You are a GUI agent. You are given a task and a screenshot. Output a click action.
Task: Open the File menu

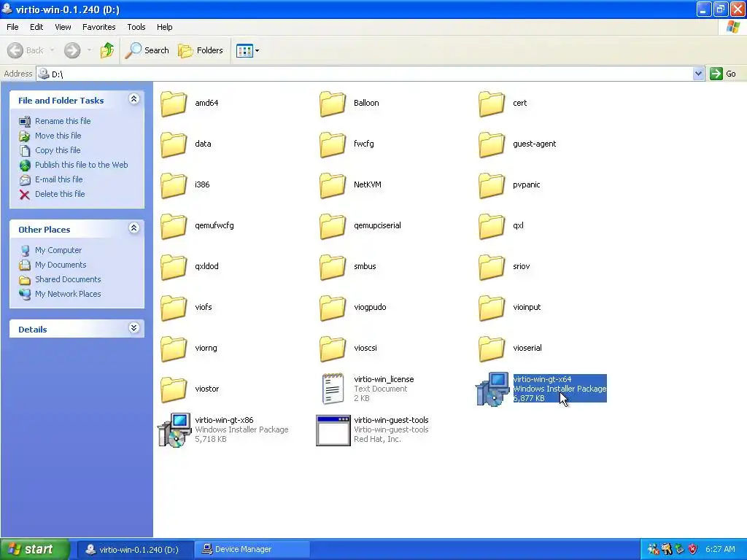[12, 27]
